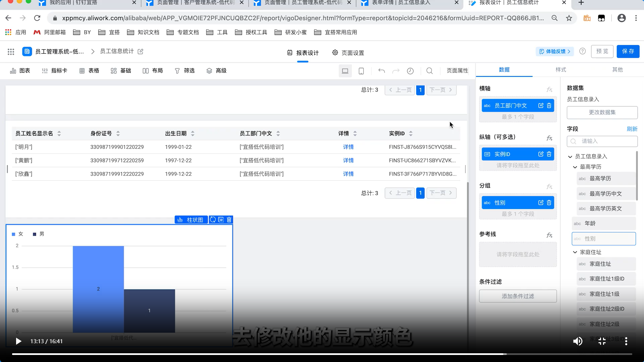Collapse the 家庭住址 field group
The width and height of the screenshot is (644, 362).
pyautogui.click(x=575, y=252)
